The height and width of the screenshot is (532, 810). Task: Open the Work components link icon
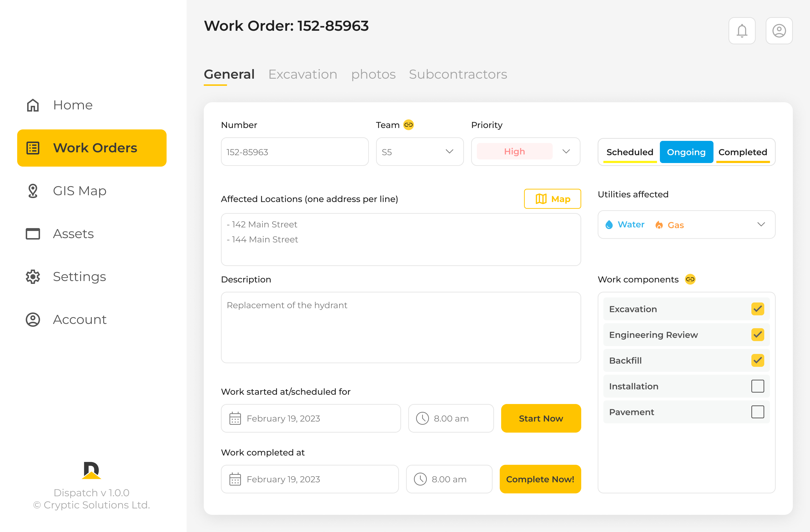(x=690, y=279)
